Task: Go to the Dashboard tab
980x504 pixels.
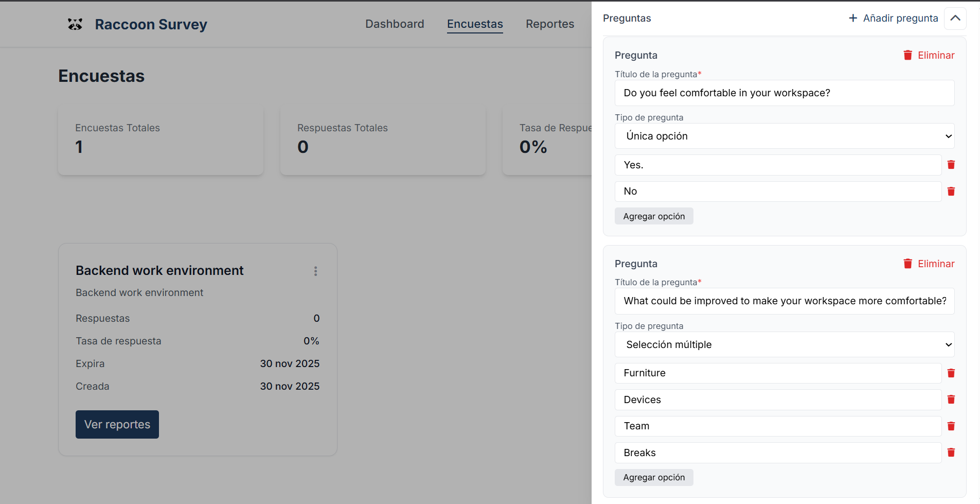Action: [395, 24]
